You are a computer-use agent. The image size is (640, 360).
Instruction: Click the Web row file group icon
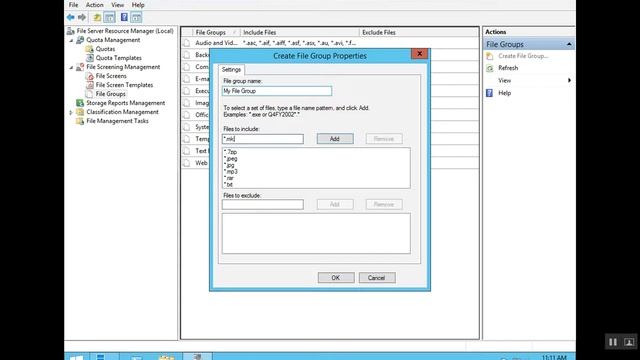click(187, 163)
